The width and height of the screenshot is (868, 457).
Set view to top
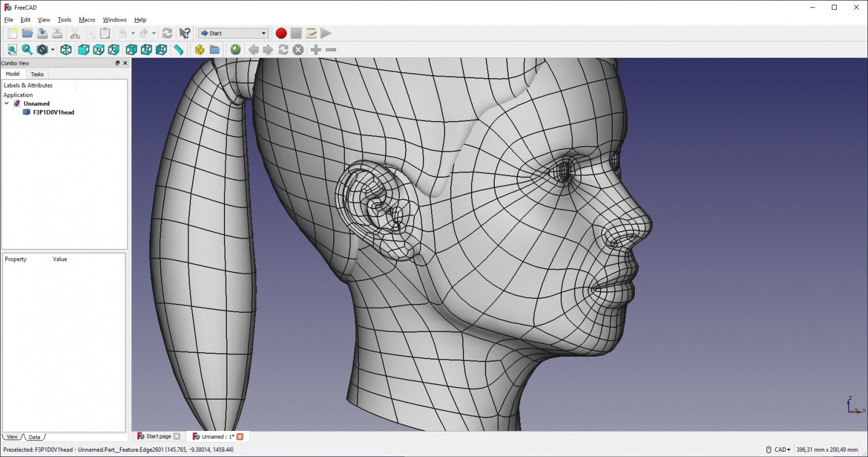point(98,50)
